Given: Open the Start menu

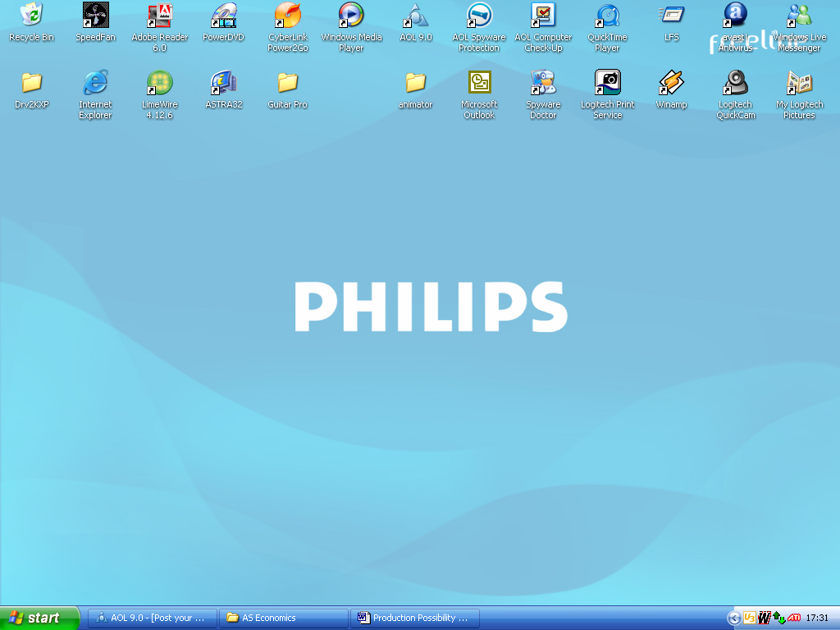Looking at the screenshot, I should point(39,619).
